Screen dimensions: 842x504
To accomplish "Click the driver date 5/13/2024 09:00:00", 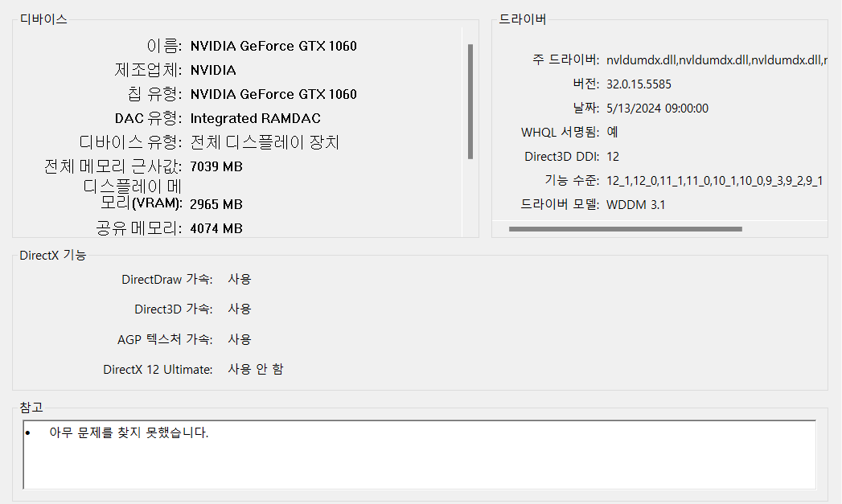I will click(657, 108).
